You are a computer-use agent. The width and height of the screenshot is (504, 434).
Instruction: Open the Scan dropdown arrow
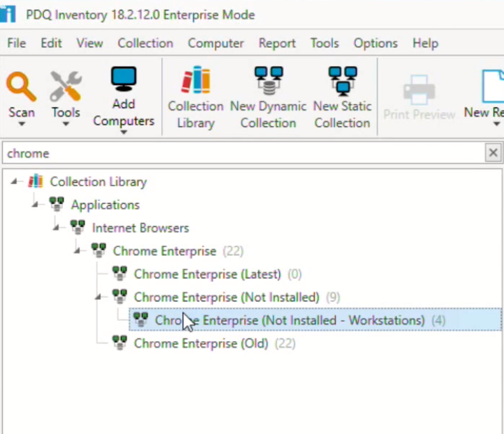click(x=22, y=124)
